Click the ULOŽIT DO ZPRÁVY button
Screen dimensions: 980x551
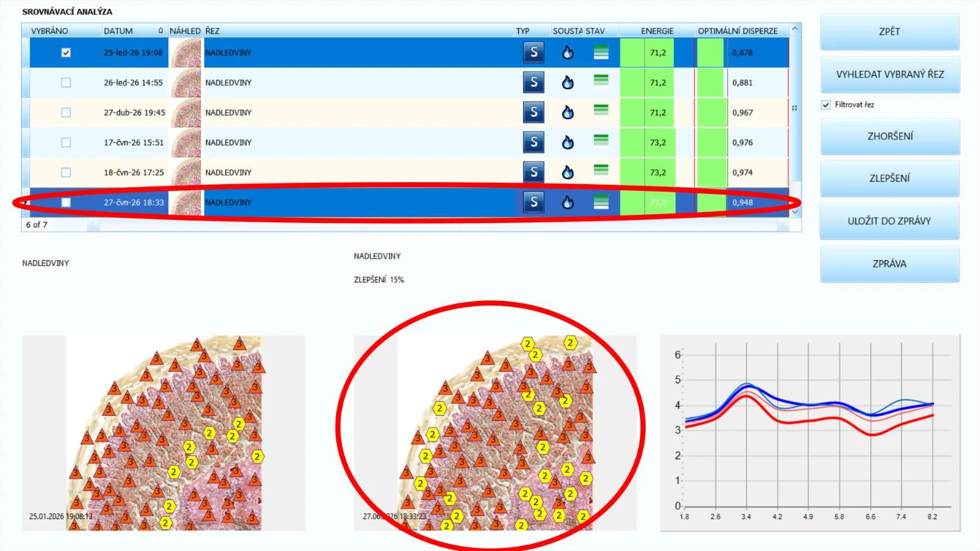889,221
